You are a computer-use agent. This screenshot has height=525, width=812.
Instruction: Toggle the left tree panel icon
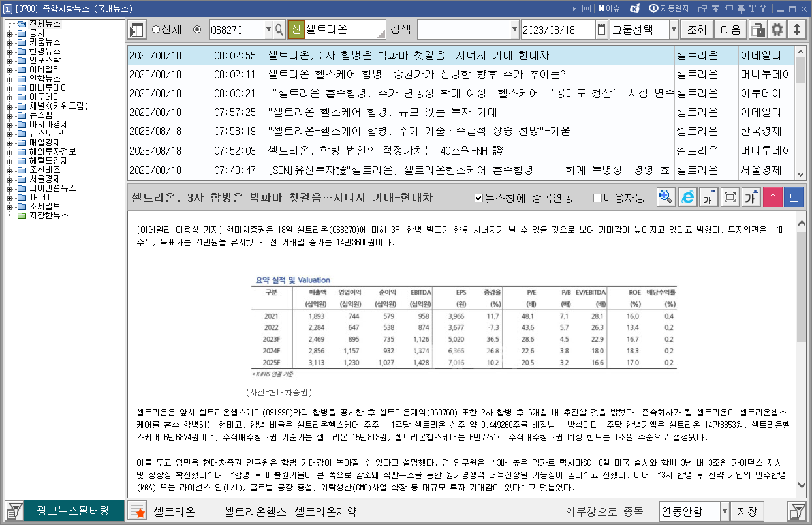(137, 30)
